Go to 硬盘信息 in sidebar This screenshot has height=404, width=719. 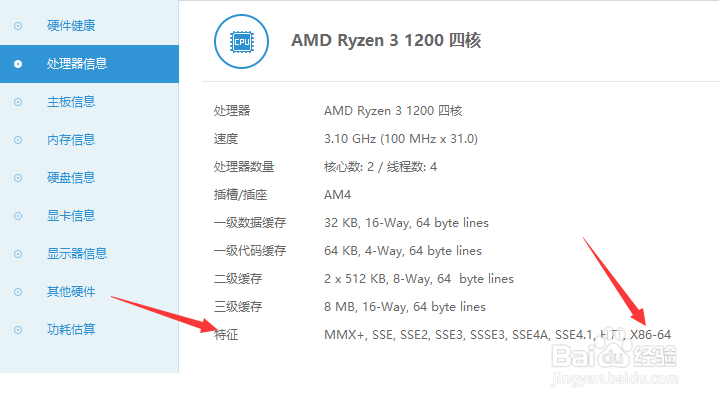point(71,177)
